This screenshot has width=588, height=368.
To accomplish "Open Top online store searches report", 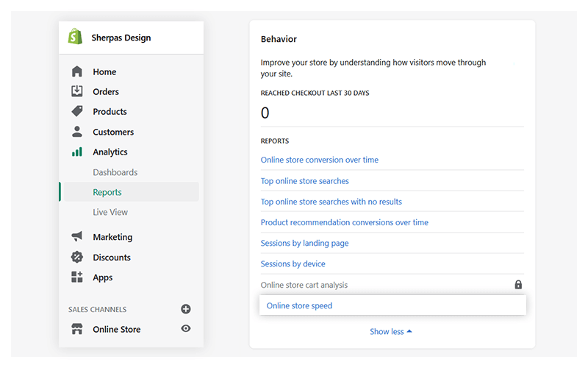I will [304, 181].
